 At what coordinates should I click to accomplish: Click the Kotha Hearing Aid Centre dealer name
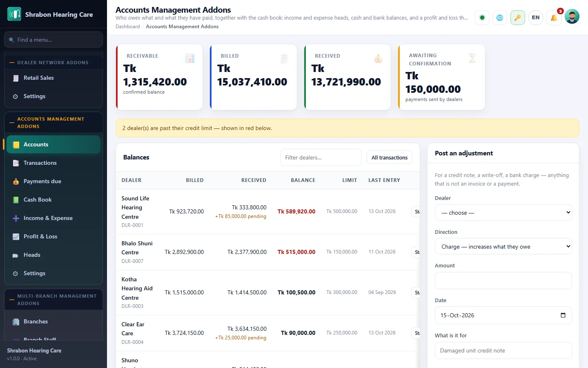[x=137, y=288]
